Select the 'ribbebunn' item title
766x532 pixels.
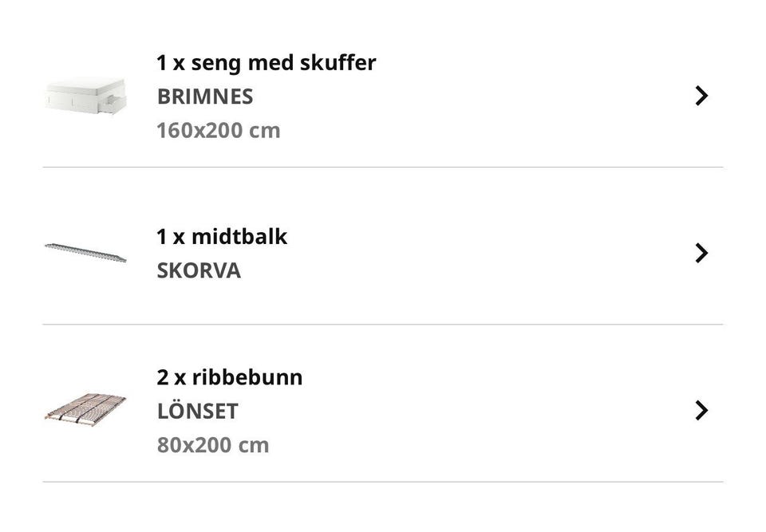247,377
